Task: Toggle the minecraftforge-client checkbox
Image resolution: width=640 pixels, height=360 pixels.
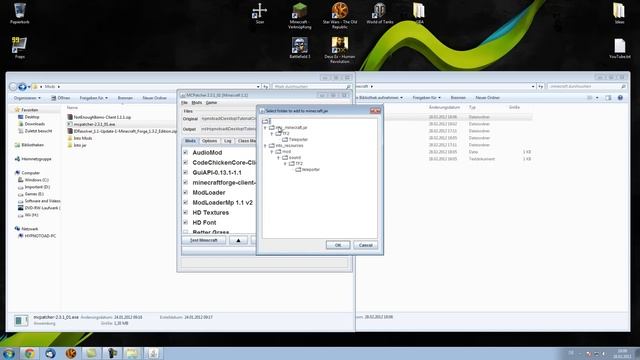Action: [x=186, y=182]
